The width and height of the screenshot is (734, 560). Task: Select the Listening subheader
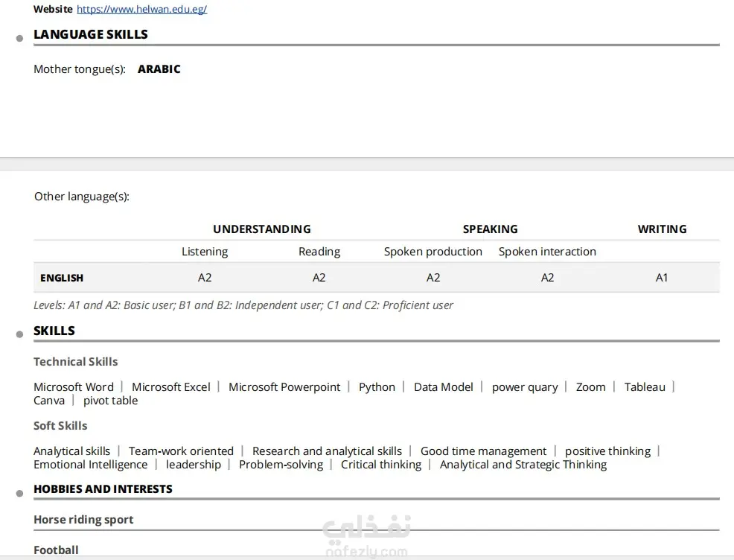point(205,252)
